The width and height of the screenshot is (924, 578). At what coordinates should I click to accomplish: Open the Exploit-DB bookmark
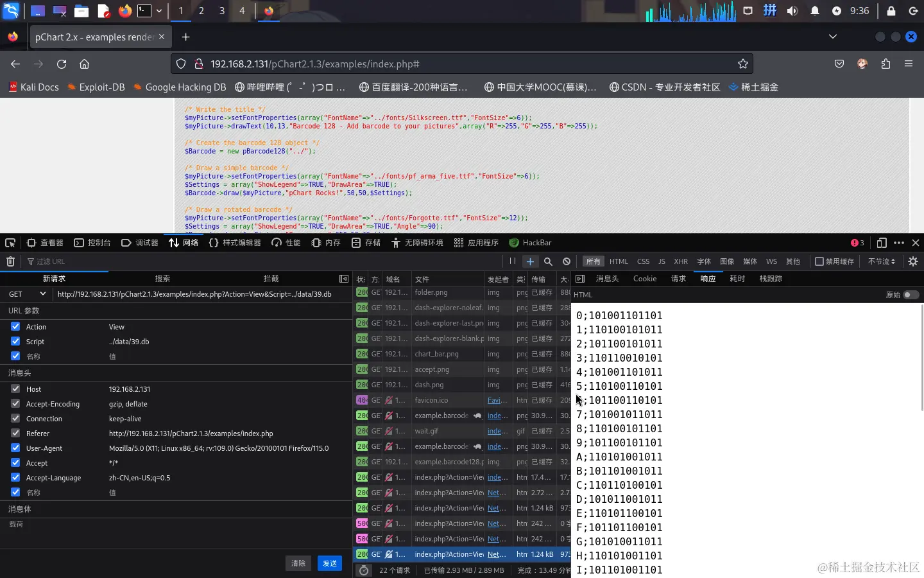[x=96, y=87]
